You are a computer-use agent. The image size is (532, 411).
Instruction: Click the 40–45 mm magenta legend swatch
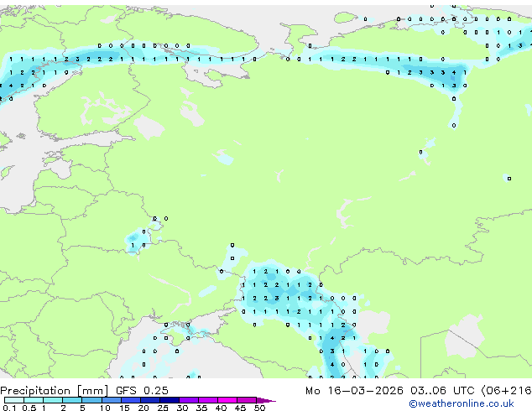coord(227,400)
